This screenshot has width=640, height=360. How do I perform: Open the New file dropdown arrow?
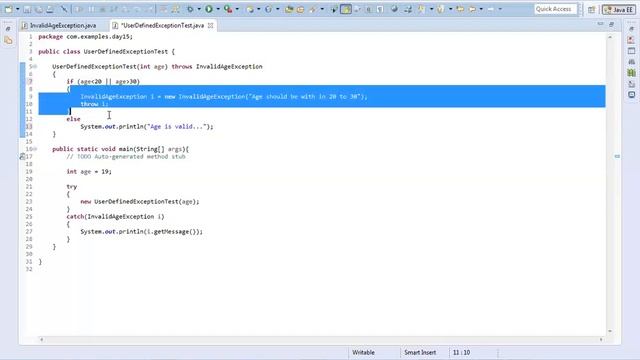tap(18, 9)
